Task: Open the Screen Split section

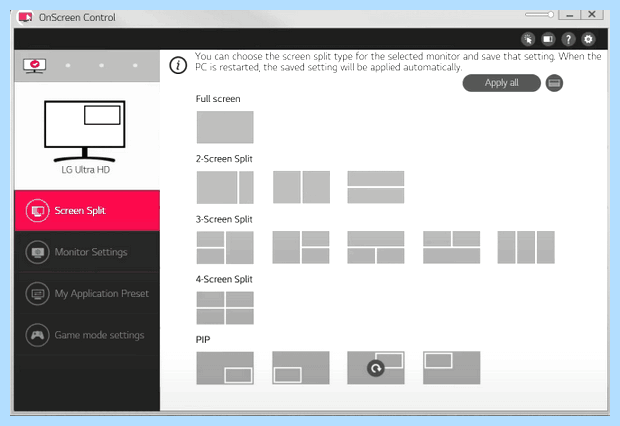Action: tap(87, 210)
